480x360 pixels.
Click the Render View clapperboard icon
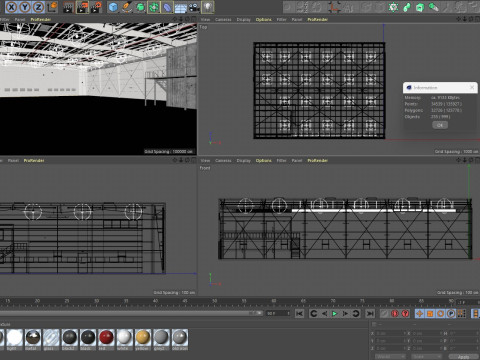click(x=68, y=7)
